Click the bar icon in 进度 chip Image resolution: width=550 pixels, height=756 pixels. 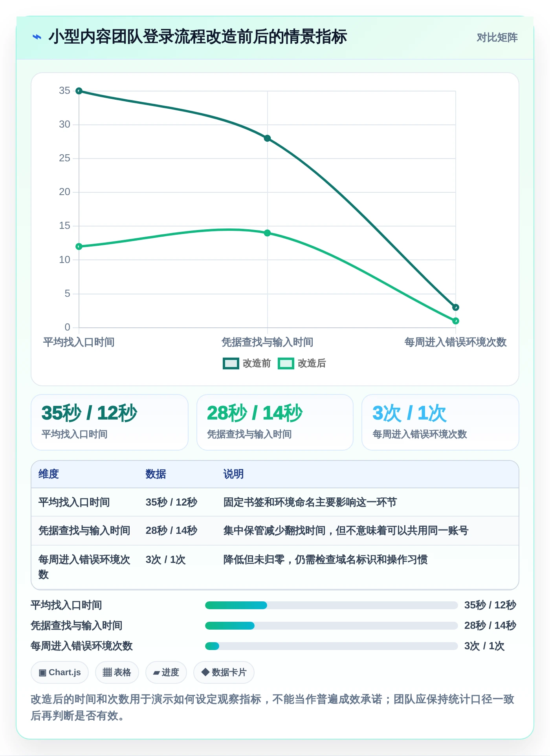tap(156, 673)
